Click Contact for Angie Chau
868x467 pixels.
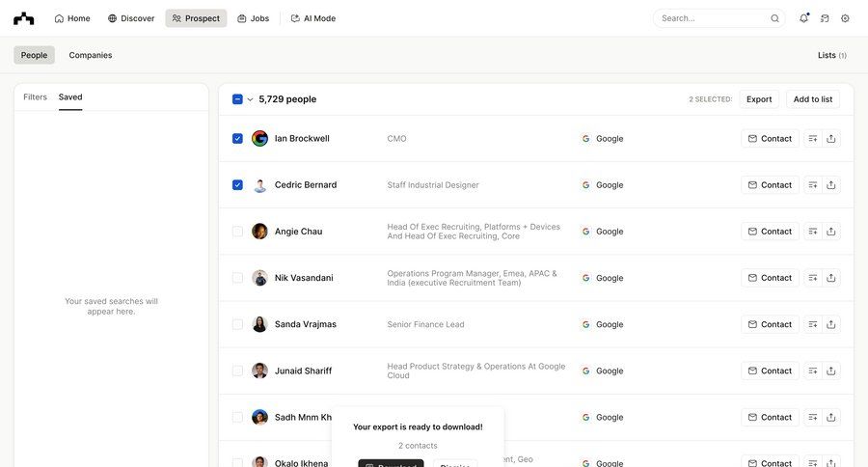coord(770,232)
